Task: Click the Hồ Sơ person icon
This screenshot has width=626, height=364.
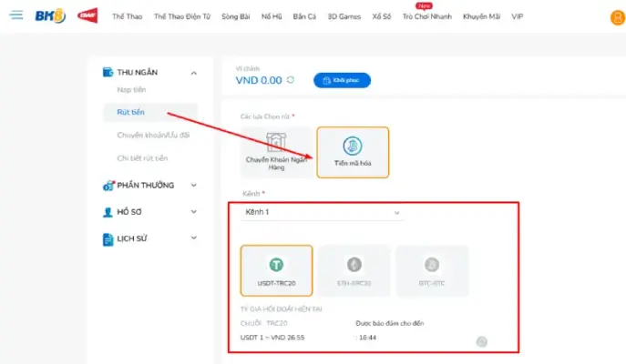Action: pos(108,212)
